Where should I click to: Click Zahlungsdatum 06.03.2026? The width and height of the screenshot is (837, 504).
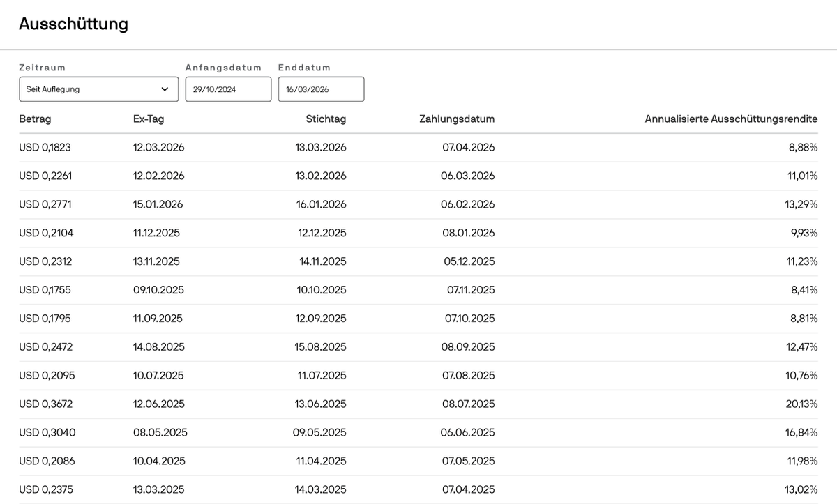468,176
